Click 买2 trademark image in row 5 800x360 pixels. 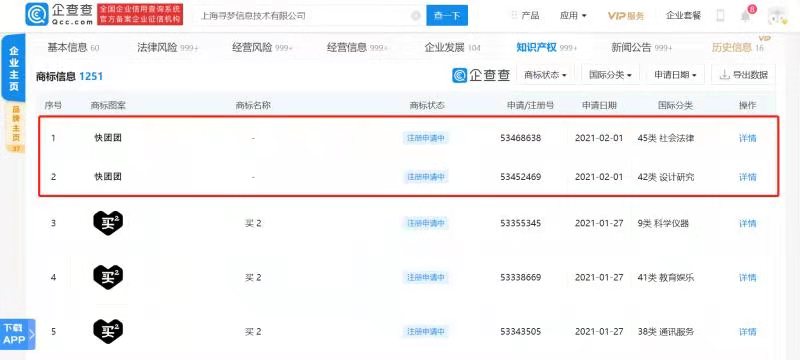(108, 331)
